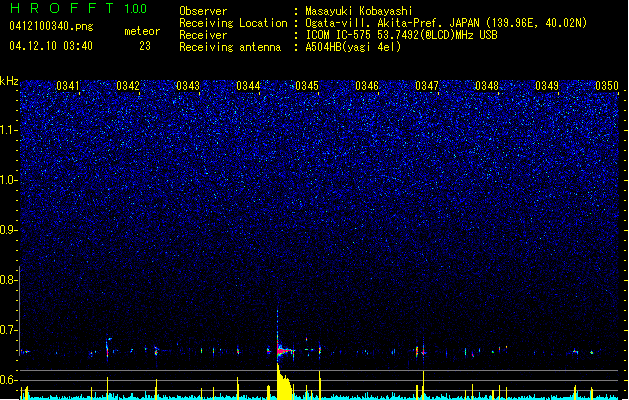Click the 0.9 kHz axis label
This screenshot has height=400, width=629.
8,230
